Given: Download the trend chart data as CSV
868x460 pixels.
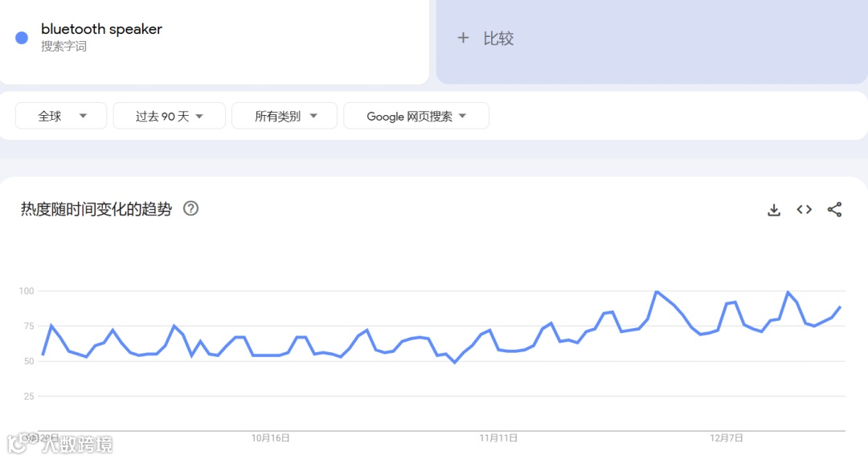Looking at the screenshot, I should (x=774, y=210).
